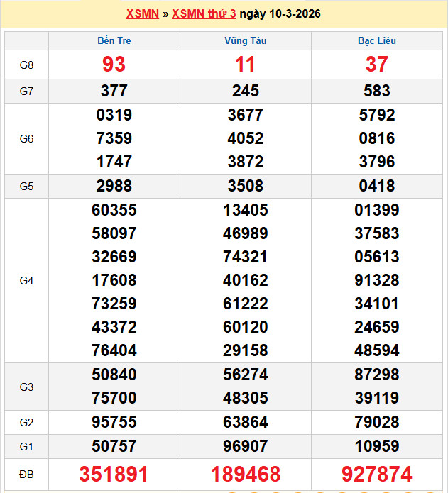Open the XSMN thứ 3 link
448x493 pixels.
(x=204, y=14)
